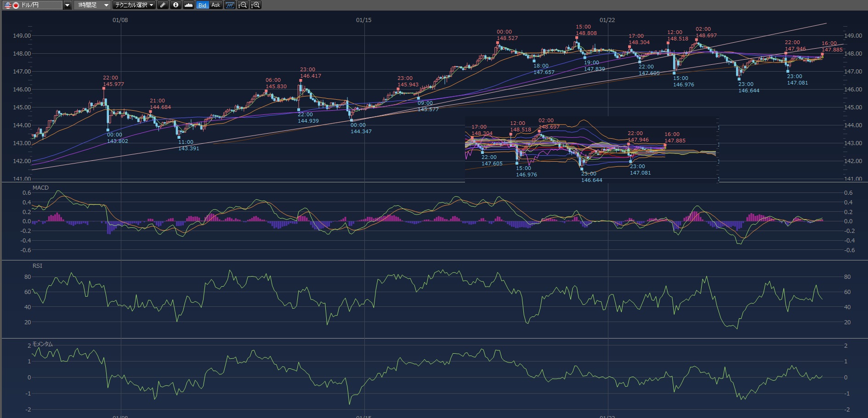Select the pencil drawing tool
Image resolution: width=868 pixels, height=418 pixels.
click(163, 5)
